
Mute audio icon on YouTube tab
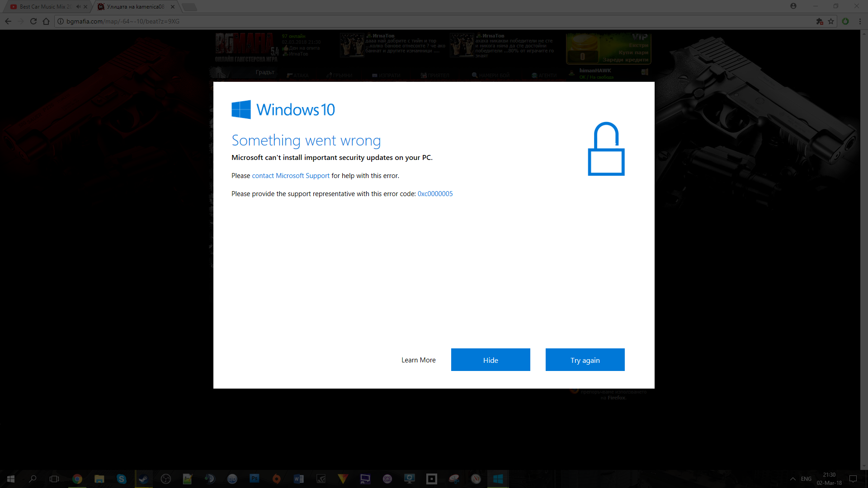pos(78,7)
